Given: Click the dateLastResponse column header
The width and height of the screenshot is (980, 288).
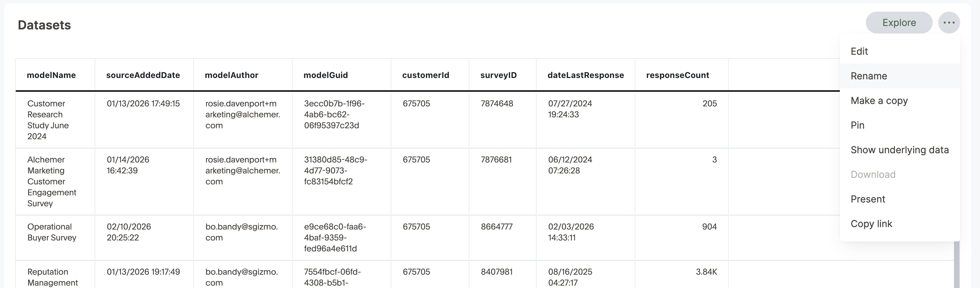Looking at the screenshot, I should 586,75.
